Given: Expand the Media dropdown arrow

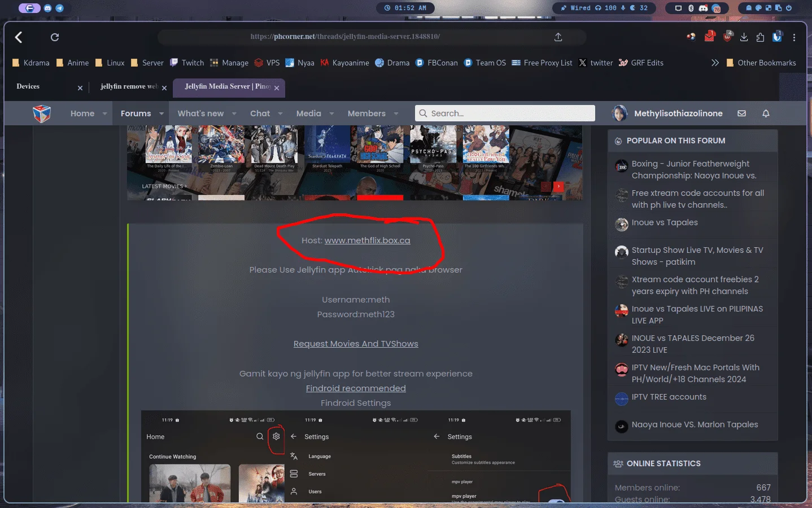Looking at the screenshot, I should click(x=332, y=113).
